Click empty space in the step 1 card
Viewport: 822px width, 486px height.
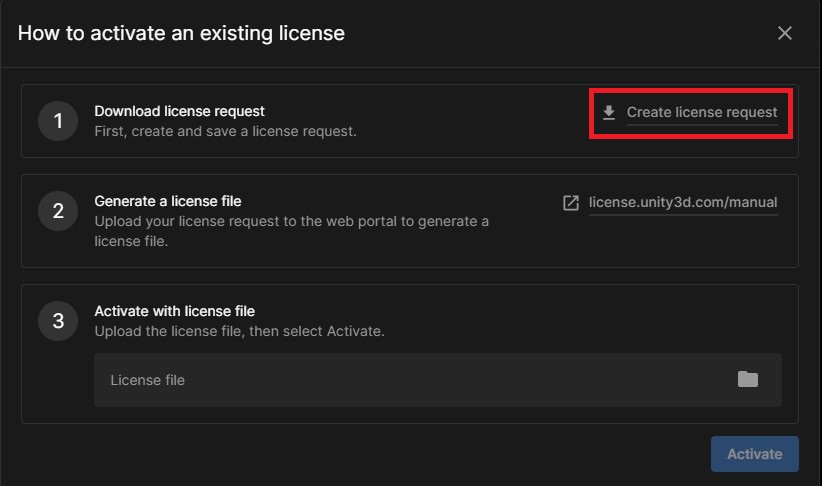pos(470,121)
